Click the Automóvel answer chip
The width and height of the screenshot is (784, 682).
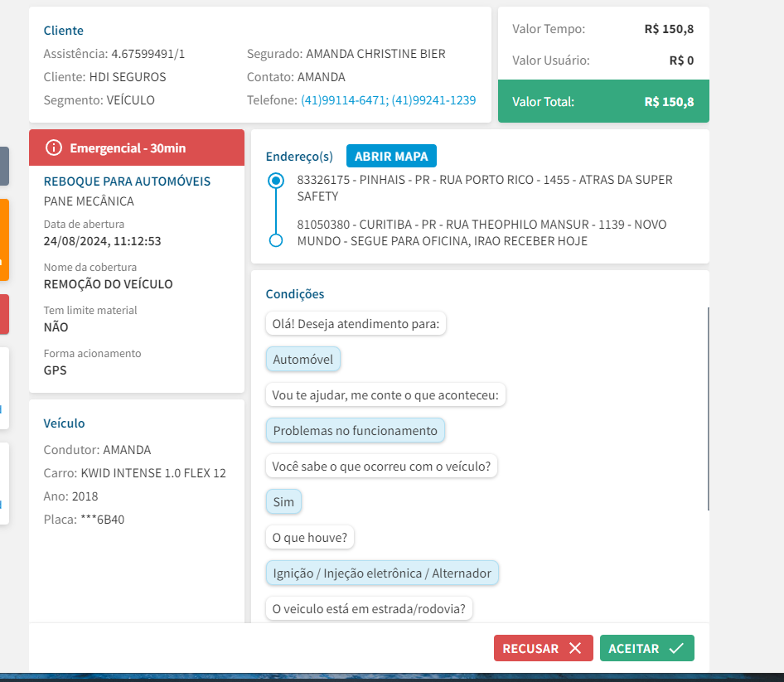tap(303, 360)
